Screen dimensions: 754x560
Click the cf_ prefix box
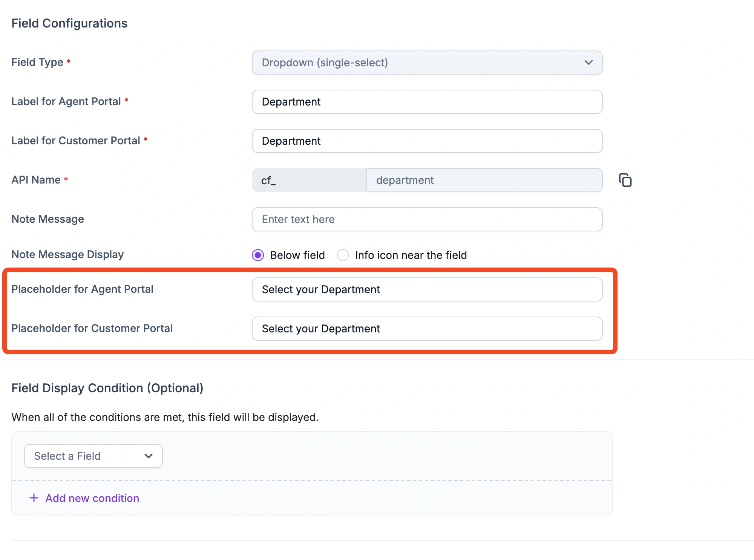(309, 180)
